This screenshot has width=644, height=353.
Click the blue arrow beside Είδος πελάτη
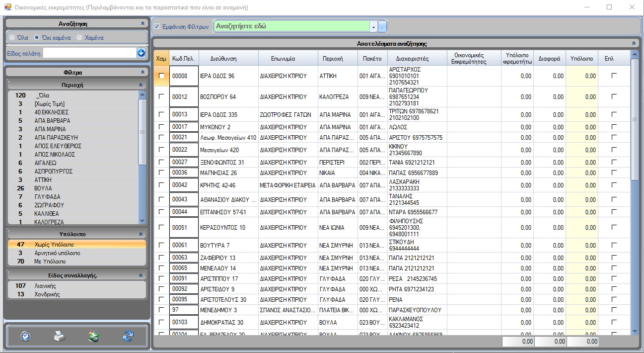pyautogui.click(x=141, y=53)
